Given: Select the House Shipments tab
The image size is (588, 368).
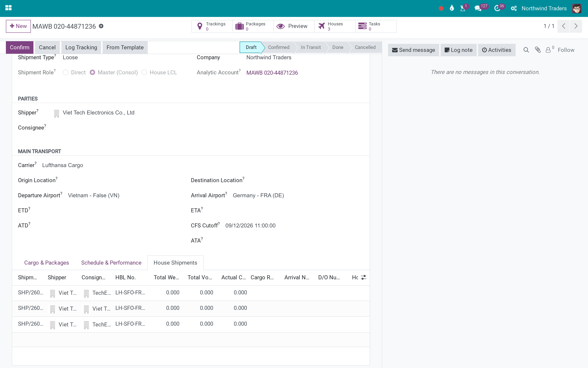Looking at the screenshot, I should coord(175,263).
